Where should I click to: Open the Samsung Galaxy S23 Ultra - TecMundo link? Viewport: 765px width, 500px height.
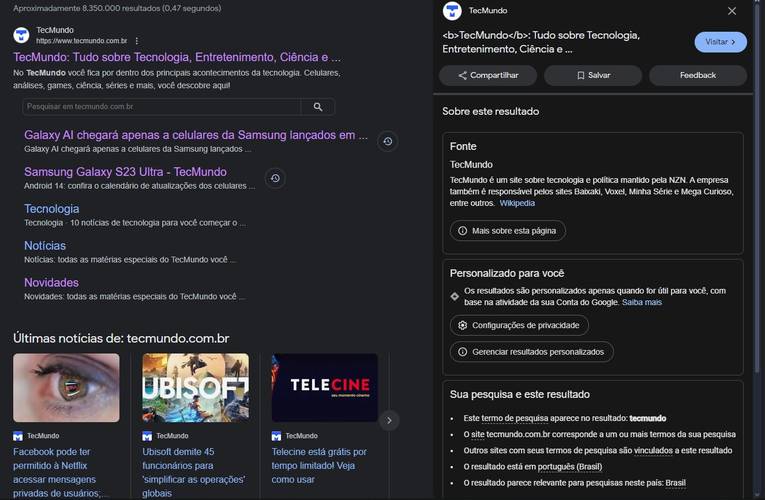(x=125, y=172)
